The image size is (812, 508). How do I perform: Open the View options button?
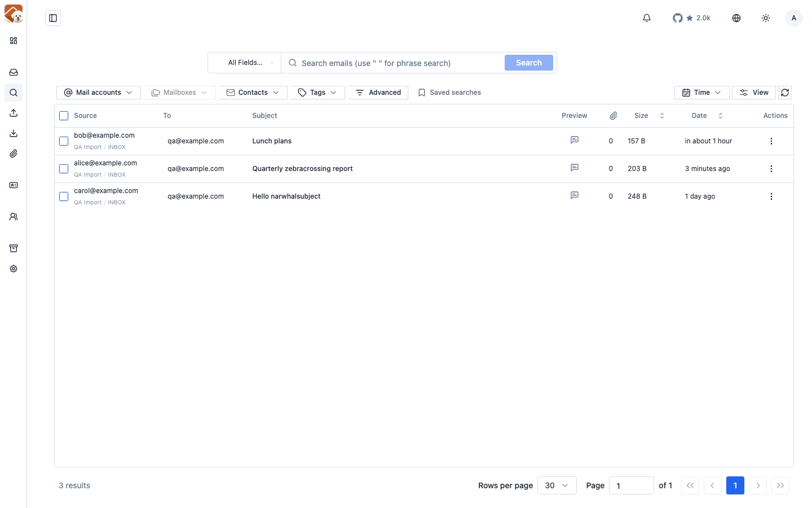[754, 93]
